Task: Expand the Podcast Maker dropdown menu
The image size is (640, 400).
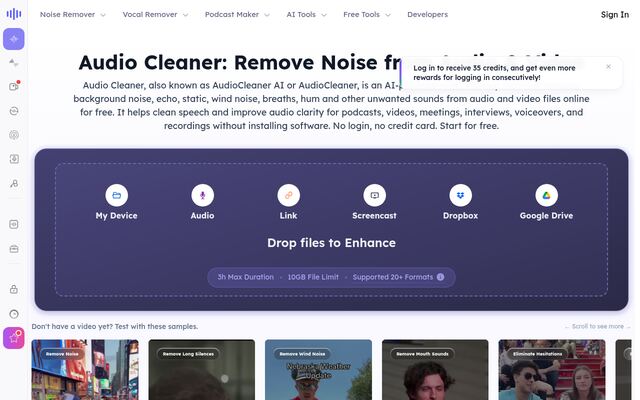Action: (x=237, y=15)
